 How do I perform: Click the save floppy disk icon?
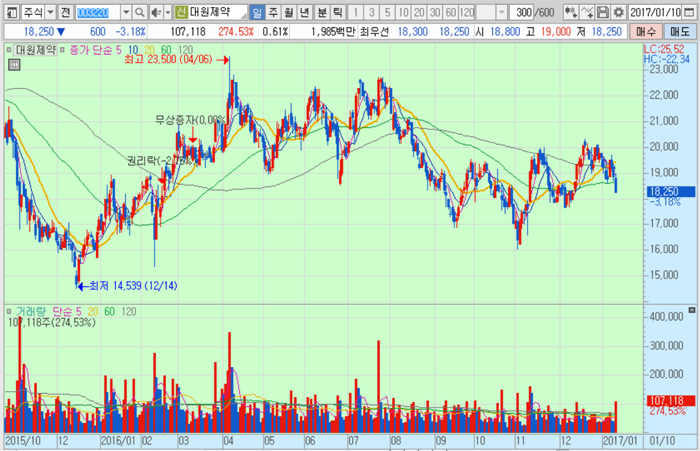pyautogui.click(x=604, y=12)
